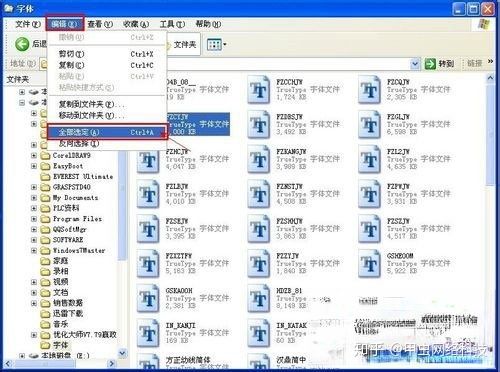The height and width of the screenshot is (372, 500).
Task: Choose 全部选定(A) from Edit menu
Action: pyautogui.click(x=107, y=132)
